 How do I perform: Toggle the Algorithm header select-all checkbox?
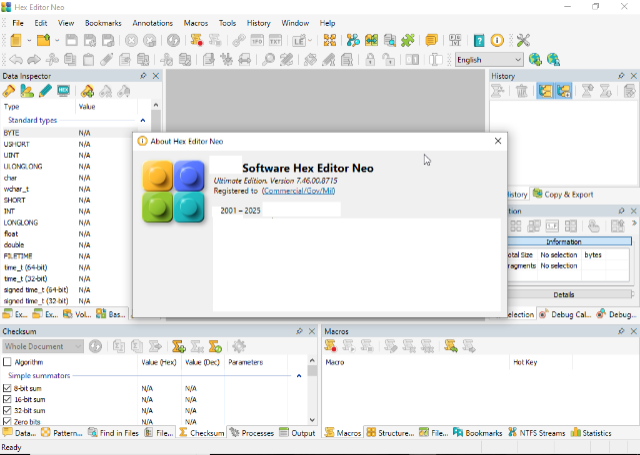pos(7,362)
